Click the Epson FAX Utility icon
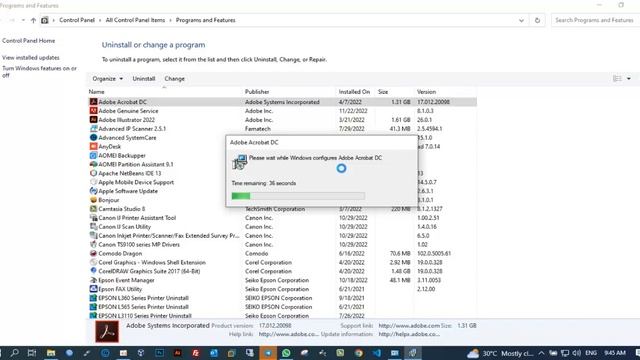 coord(93,289)
